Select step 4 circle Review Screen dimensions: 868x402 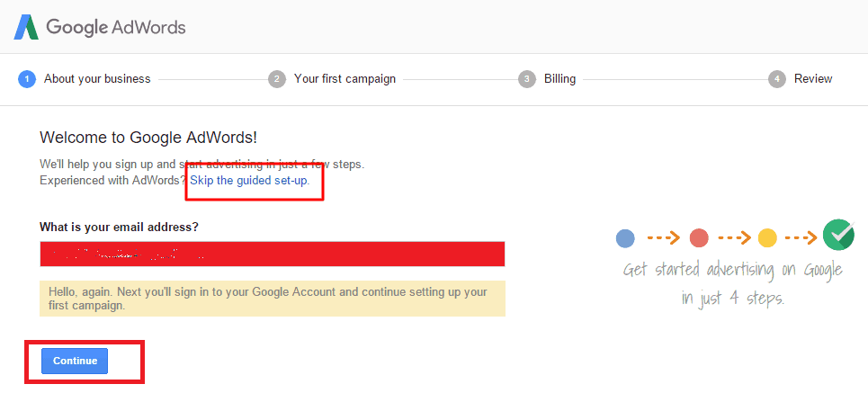coord(777,79)
